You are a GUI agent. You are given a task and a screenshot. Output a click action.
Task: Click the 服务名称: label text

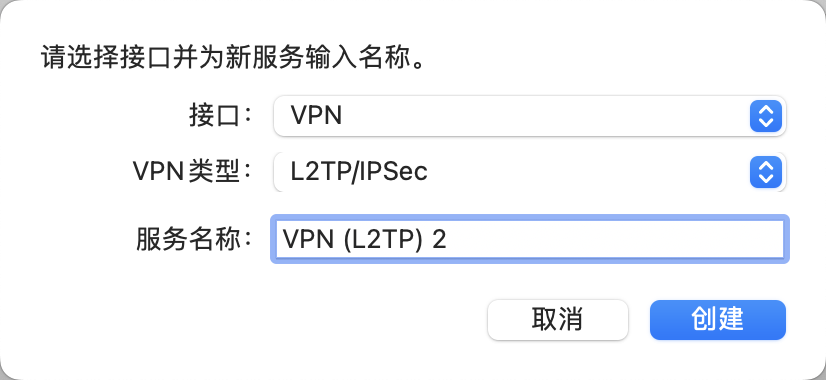click(195, 239)
